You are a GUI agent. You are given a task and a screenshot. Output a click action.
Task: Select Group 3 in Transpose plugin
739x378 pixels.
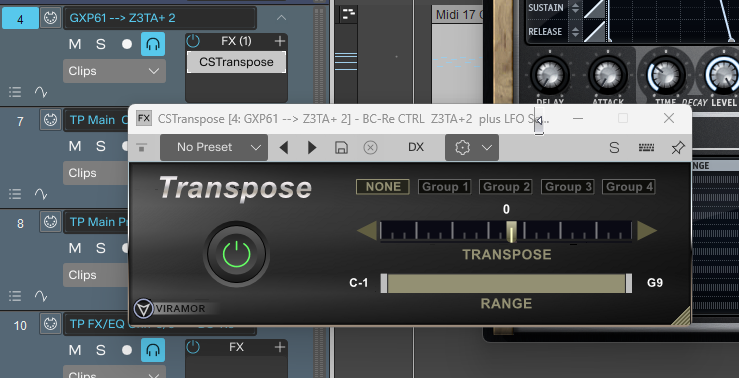(x=567, y=187)
